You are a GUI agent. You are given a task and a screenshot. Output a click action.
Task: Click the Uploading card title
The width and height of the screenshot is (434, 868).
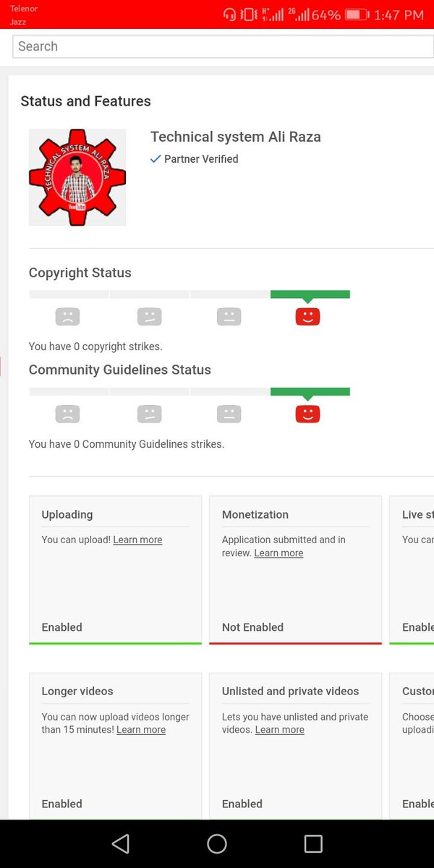[x=67, y=515]
